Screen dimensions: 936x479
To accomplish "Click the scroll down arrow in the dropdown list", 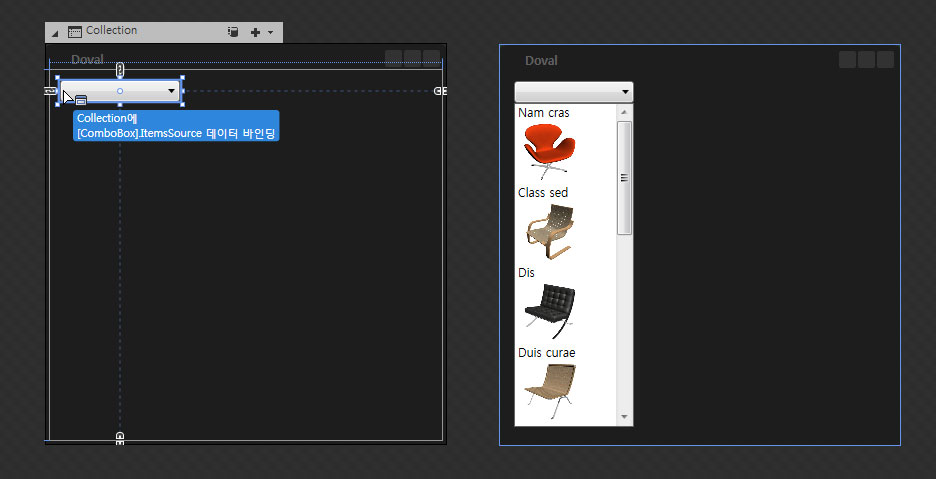I will [624, 416].
